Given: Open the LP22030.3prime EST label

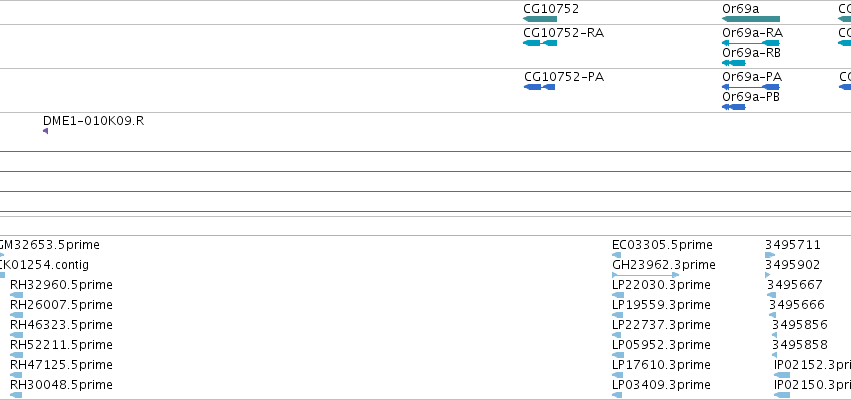Looking at the screenshot, I should coord(661,285).
